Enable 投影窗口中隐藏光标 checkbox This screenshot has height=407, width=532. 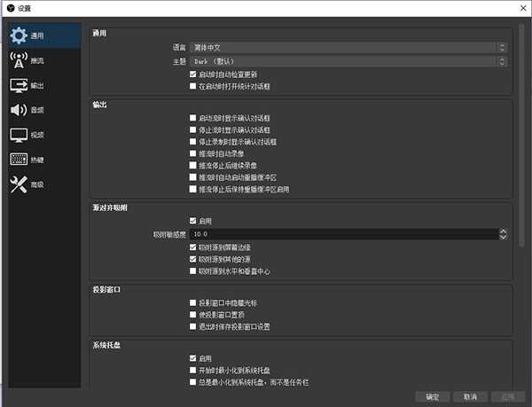click(193, 302)
